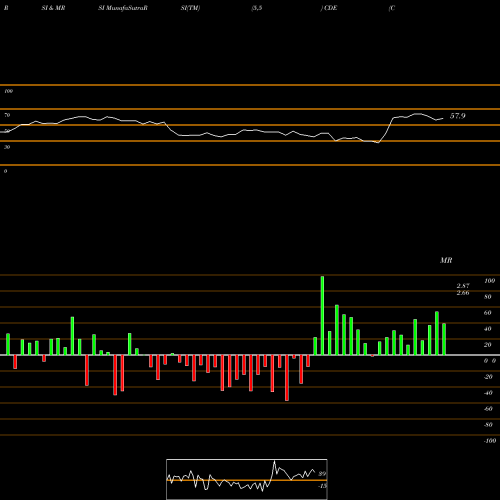Screen dimensions: 500x500
Task: Click the histogram -40 axis label
Action: click(x=488, y=393)
